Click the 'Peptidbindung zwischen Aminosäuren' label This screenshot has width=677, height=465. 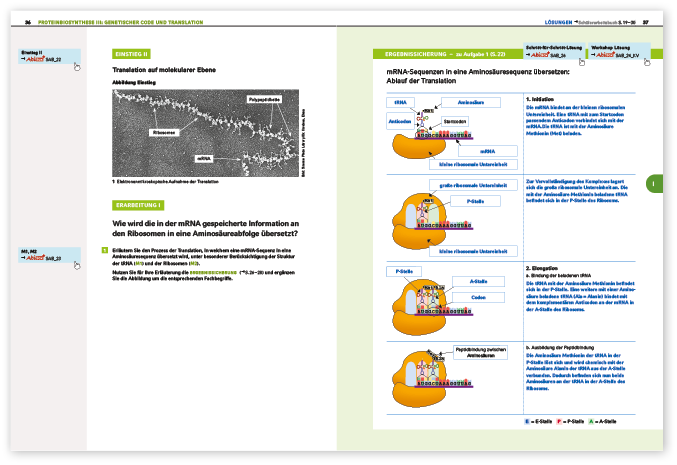(x=476, y=352)
